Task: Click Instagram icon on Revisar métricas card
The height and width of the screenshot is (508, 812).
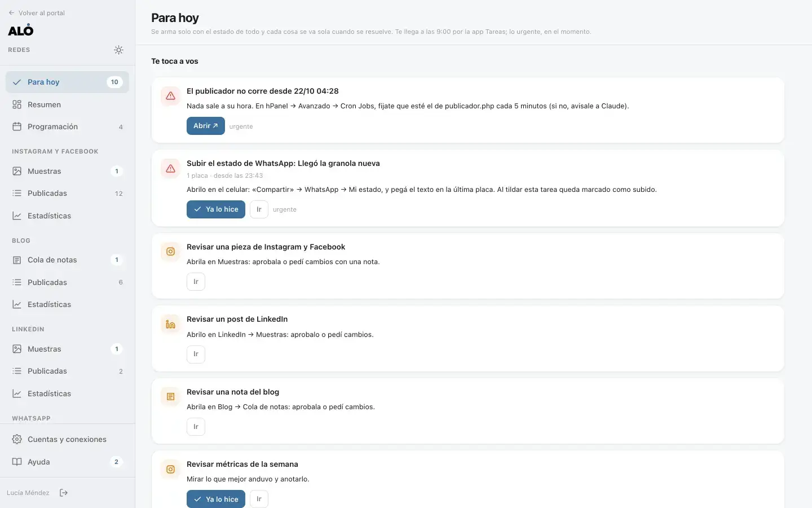Action: click(x=170, y=469)
